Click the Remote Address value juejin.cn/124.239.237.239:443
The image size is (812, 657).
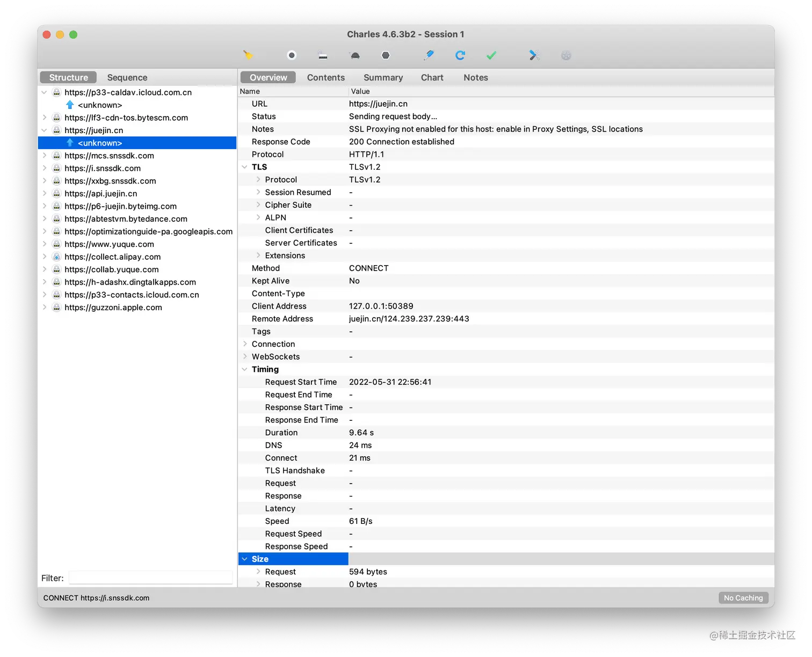pyautogui.click(x=409, y=319)
